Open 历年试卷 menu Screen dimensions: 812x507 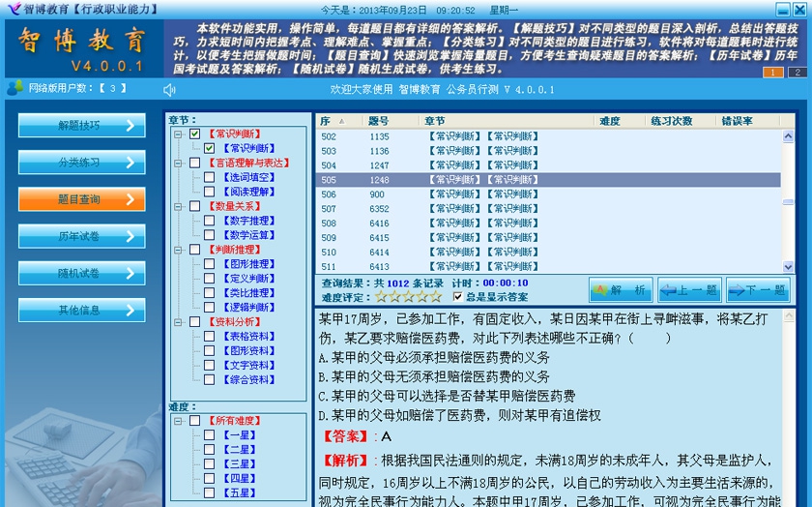(82, 236)
